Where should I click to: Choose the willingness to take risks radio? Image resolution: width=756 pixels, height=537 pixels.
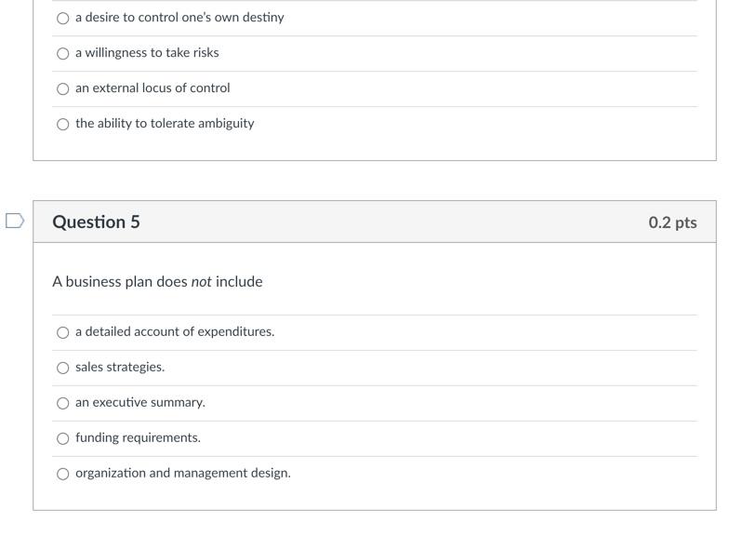63,53
